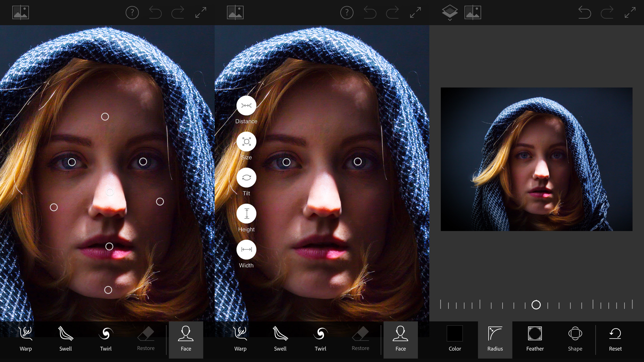The height and width of the screenshot is (362, 644).
Task: Open the image picker in the left panel
Action: pos(21,13)
